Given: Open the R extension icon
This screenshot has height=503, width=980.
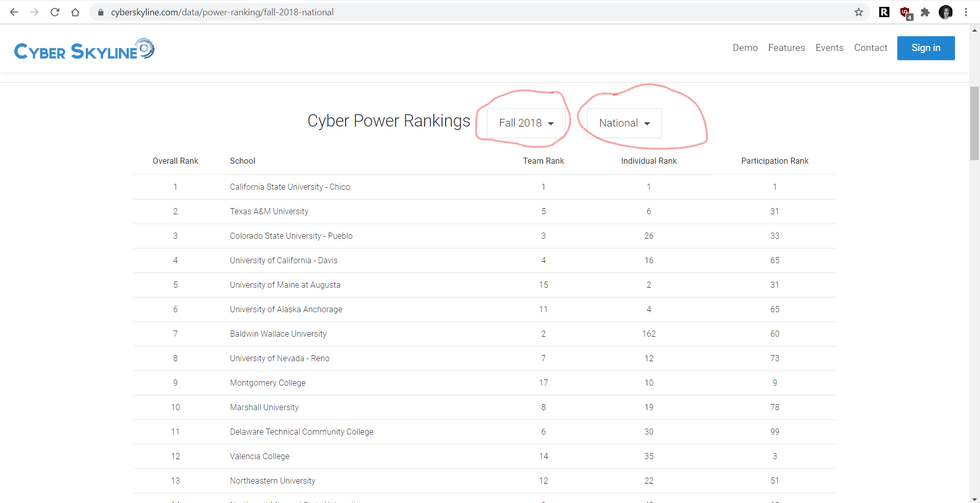Looking at the screenshot, I should coord(885,12).
